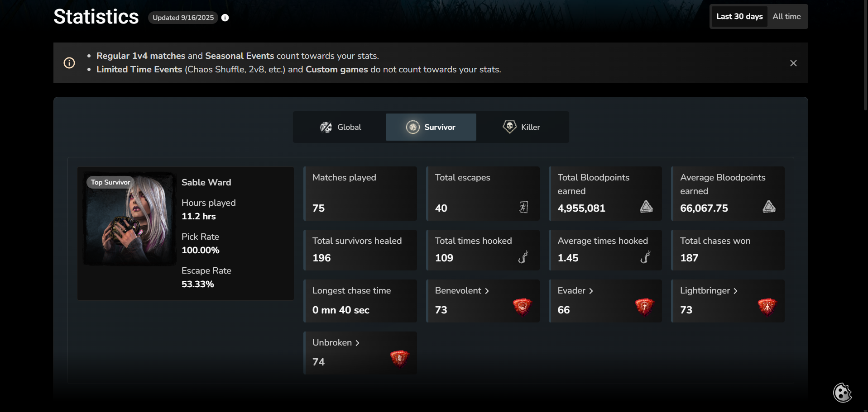Click the Average times hooked value 1.45
This screenshot has height=412, width=868.
tap(568, 258)
